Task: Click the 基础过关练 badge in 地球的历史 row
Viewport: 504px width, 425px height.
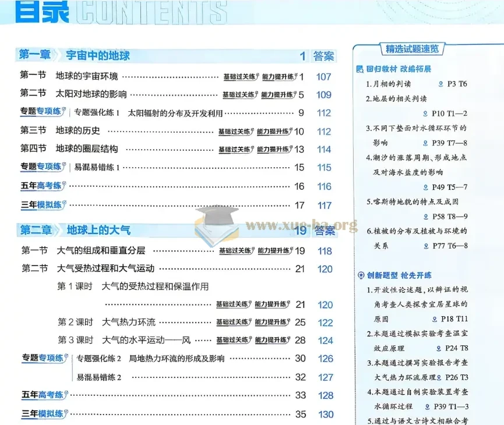Action: click(236, 132)
